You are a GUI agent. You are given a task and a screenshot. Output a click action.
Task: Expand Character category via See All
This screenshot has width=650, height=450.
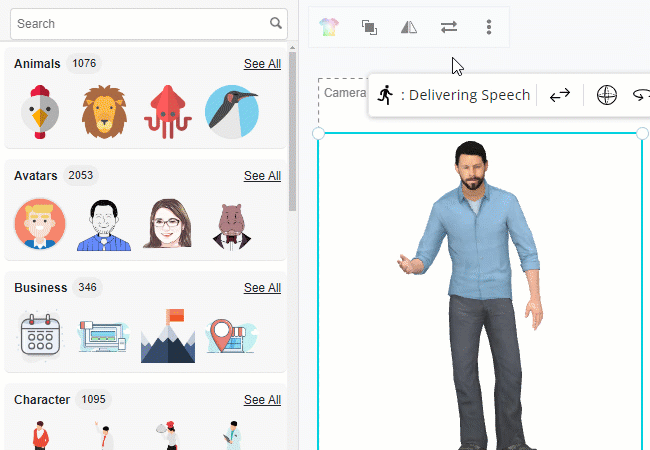click(x=262, y=400)
